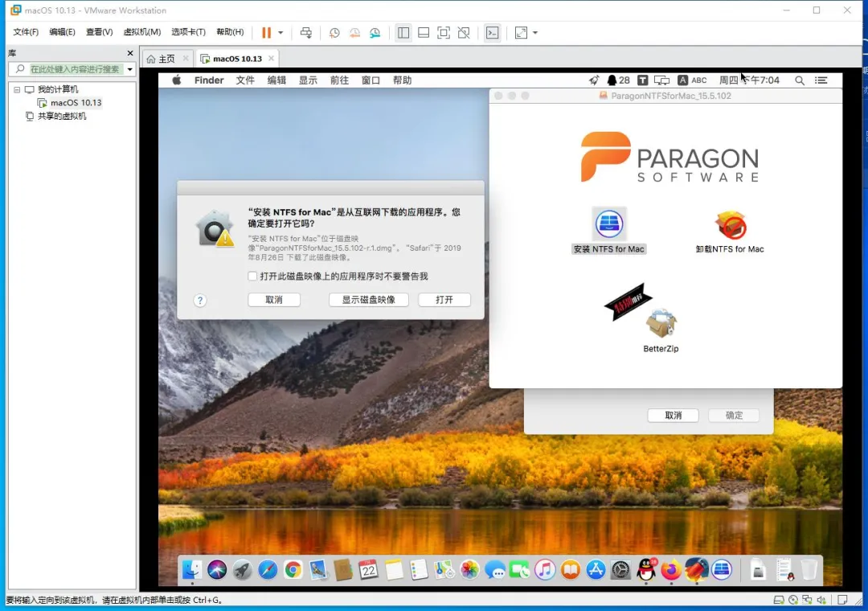Click the QQ notification bell showing 28
868x611 pixels.
point(618,80)
